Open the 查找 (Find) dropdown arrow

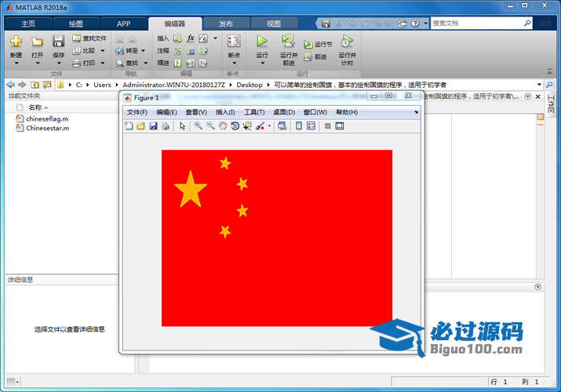146,64
